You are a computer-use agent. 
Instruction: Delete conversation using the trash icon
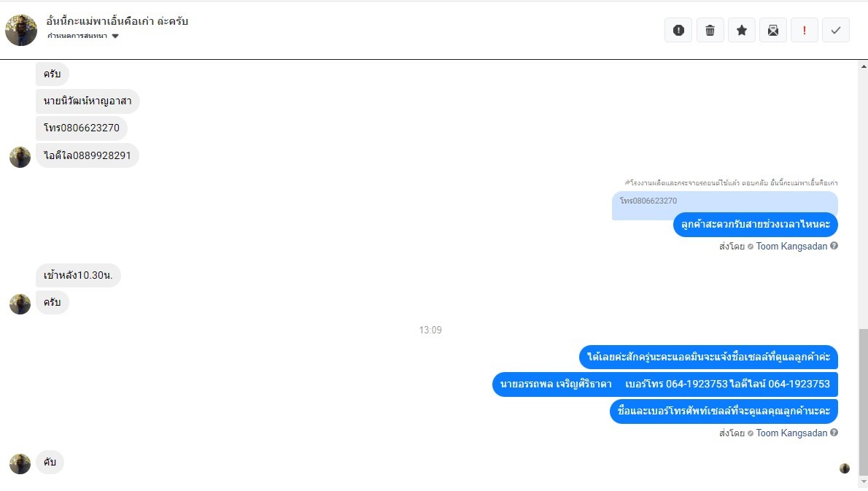710,31
